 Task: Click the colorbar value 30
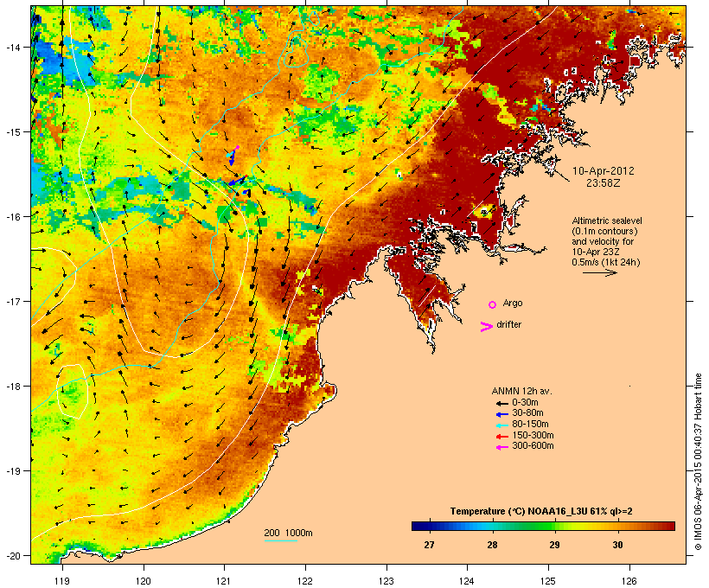click(617, 545)
